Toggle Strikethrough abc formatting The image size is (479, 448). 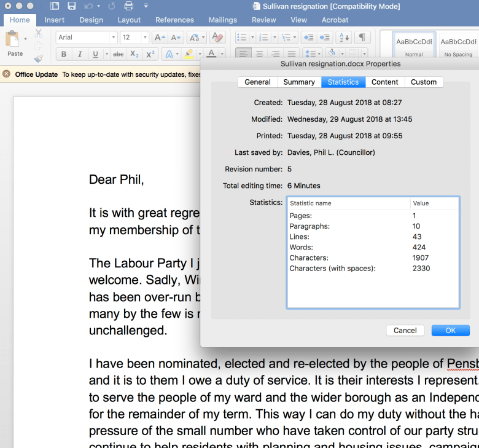click(x=119, y=54)
